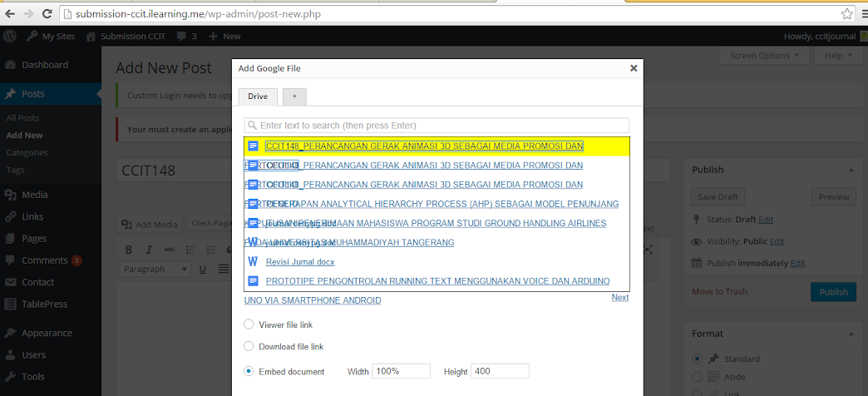Click the Google Doc icon of highlighted CCIT148 file
This screenshot has width=868, height=396.
[253, 146]
